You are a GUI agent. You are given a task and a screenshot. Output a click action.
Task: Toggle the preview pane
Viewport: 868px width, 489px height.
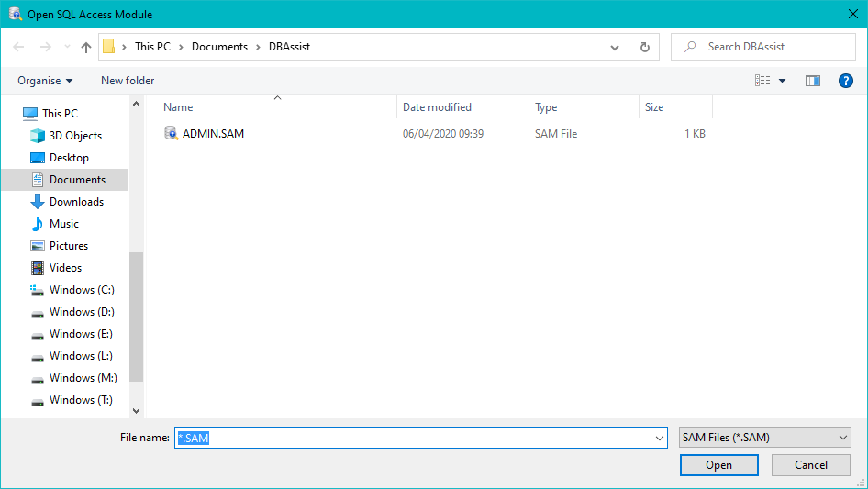pyautogui.click(x=813, y=81)
